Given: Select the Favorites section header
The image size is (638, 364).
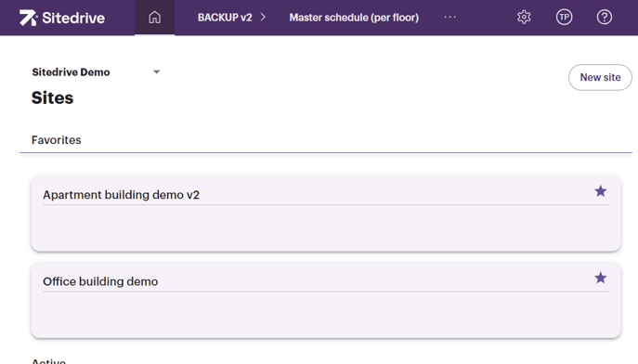Looking at the screenshot, I should 56,140.
